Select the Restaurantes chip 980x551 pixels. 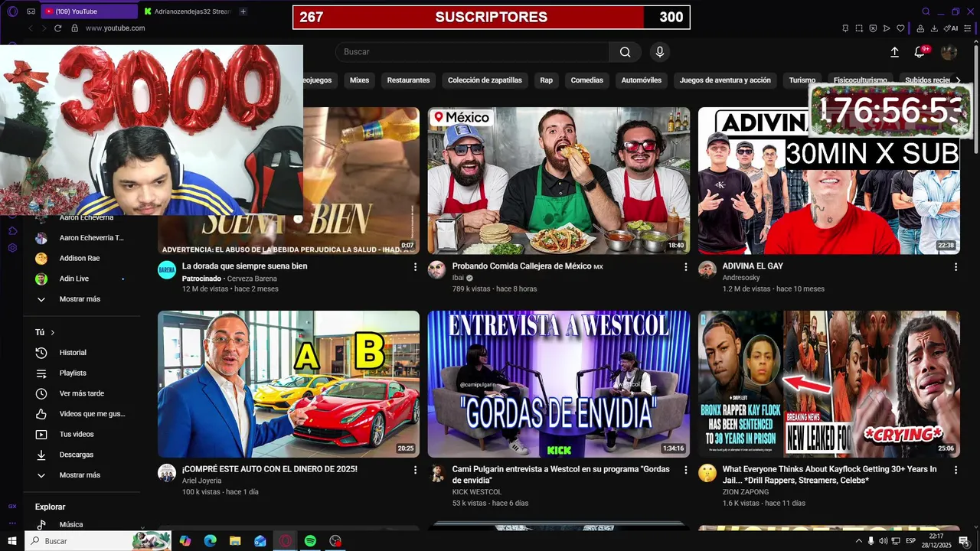(408, 80)
